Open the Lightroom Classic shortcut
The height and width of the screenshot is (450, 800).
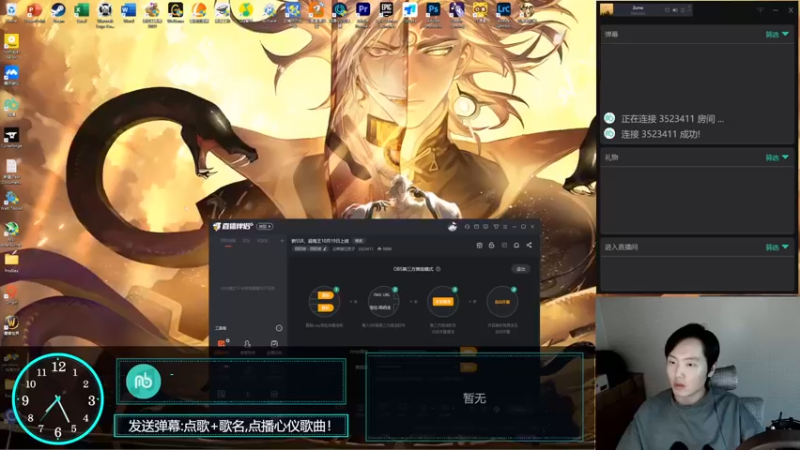[503, 9]
